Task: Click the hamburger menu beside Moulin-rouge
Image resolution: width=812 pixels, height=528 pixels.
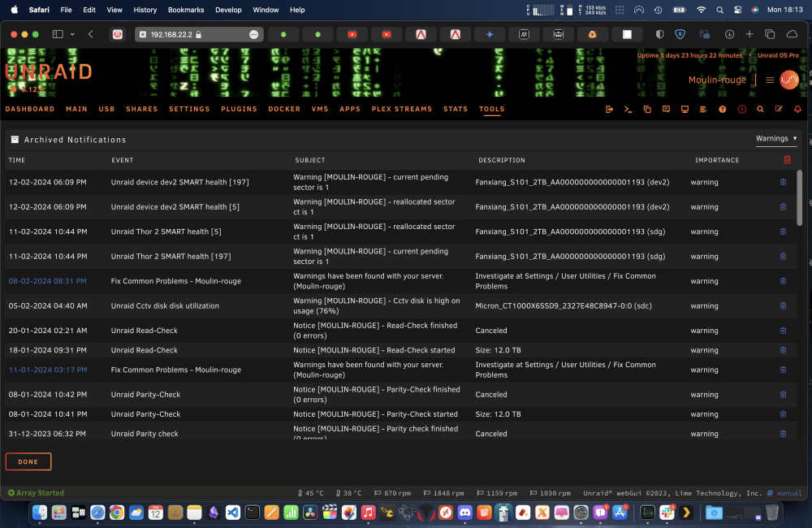Action: pyautogui.click(x=770, y=80)
